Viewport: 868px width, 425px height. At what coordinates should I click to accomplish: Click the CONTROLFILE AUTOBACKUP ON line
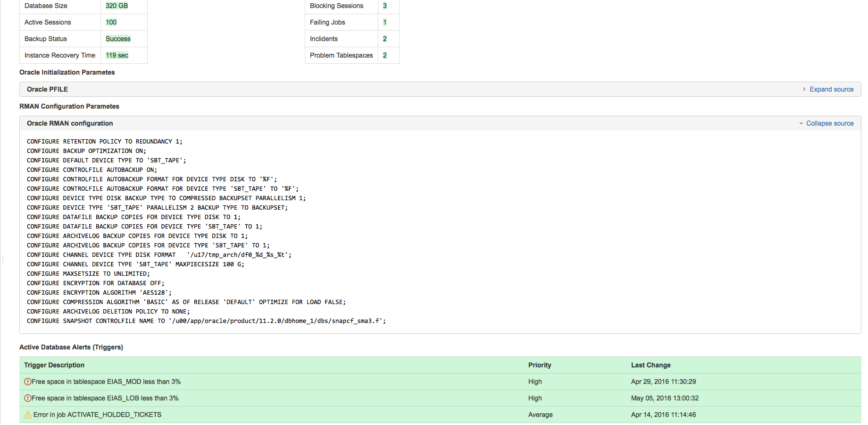tap(92, 170)
